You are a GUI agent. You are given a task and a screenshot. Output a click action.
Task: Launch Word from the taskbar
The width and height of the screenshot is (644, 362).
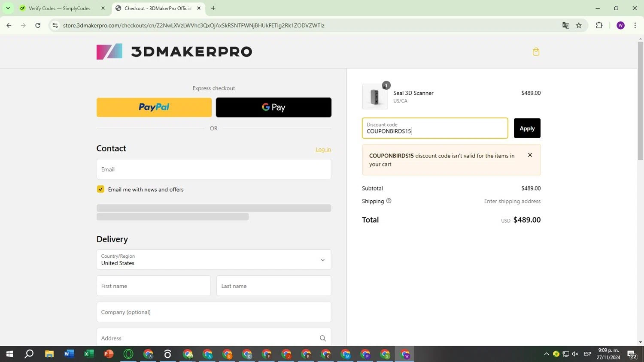(x=69, y=354)
